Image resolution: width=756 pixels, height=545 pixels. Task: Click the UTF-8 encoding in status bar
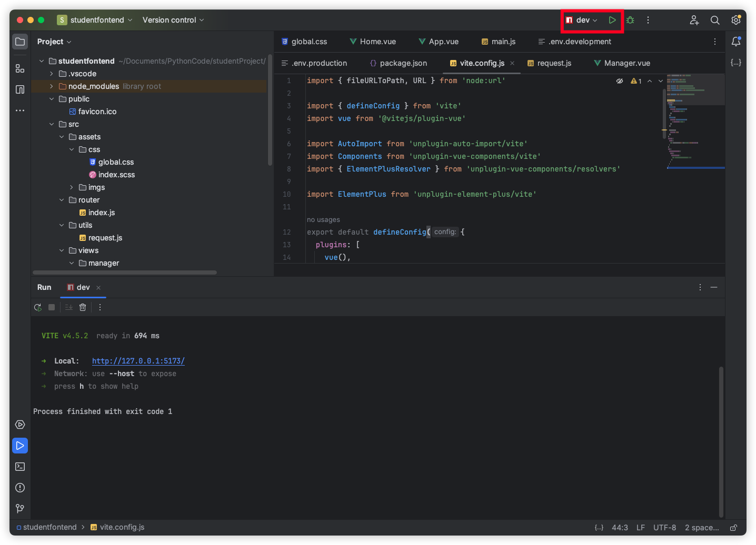coord(664,528)
